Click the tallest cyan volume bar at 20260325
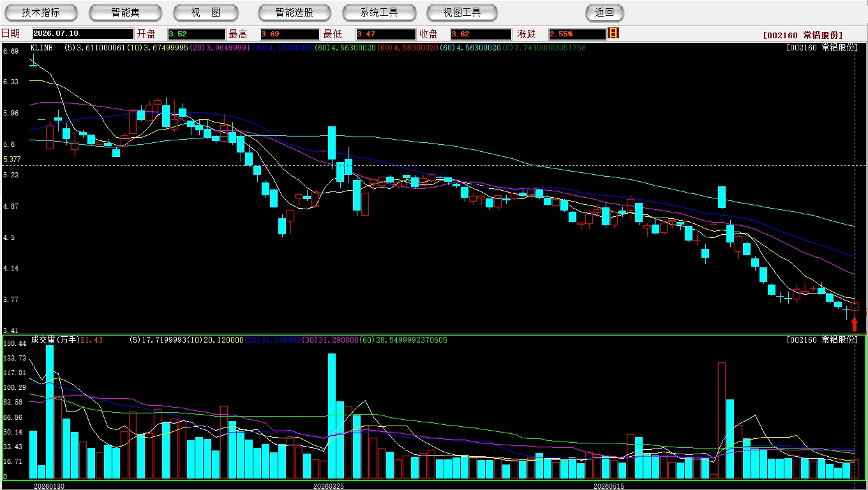The width and height of the screenshot is (868, 490). pyautogui.click(x=332, y=416)
